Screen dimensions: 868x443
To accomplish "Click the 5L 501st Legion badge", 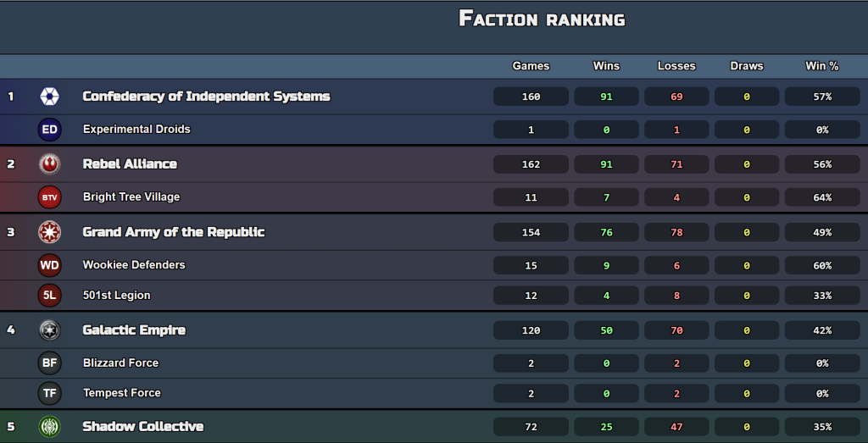I will pyautogui.click(x=49, y=296).
